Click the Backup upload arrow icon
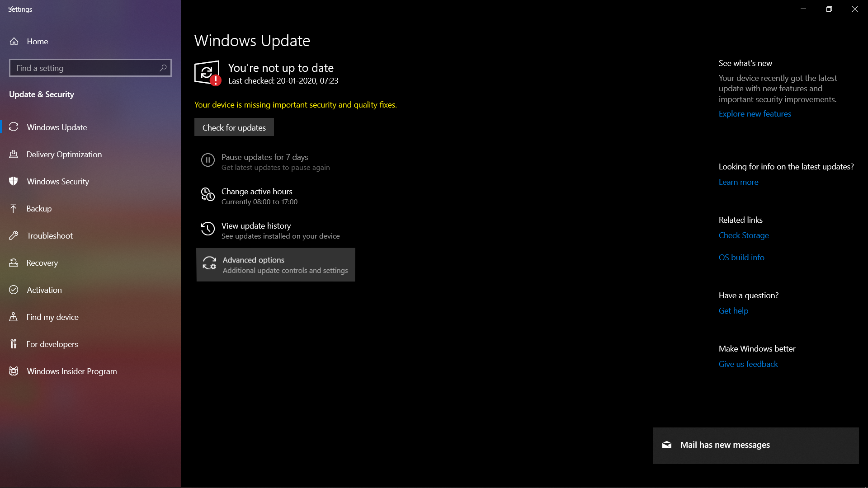The height and width of the screenshot is (488, 868). point(14,208)
